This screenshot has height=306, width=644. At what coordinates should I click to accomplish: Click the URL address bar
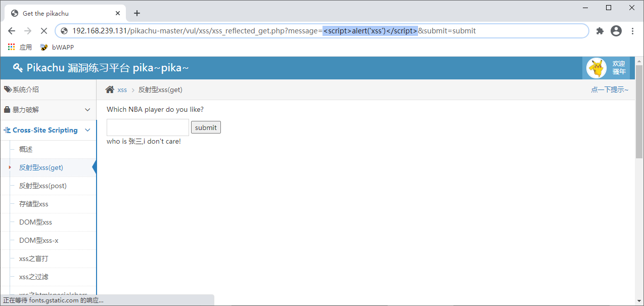(322, 31)
